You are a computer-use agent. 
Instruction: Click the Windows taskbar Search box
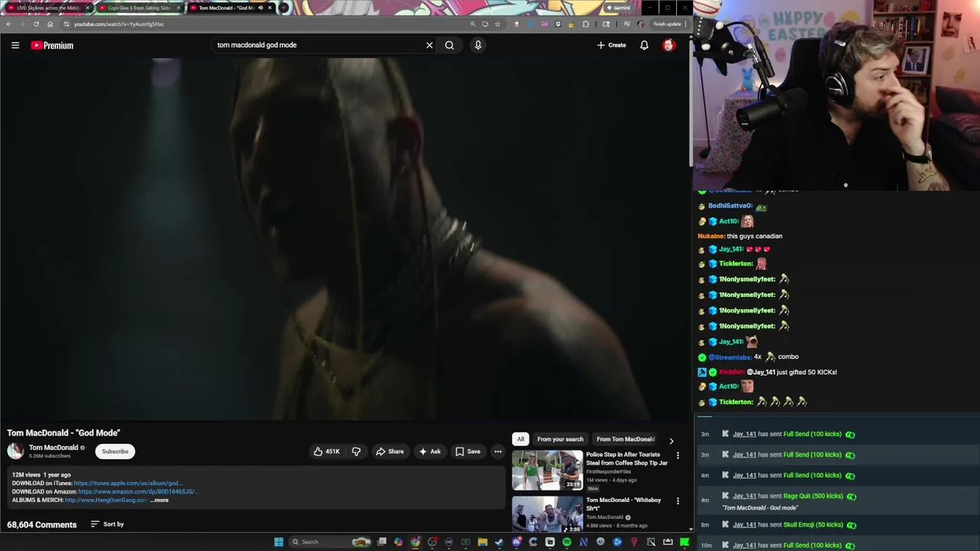(x=329, y=542)
